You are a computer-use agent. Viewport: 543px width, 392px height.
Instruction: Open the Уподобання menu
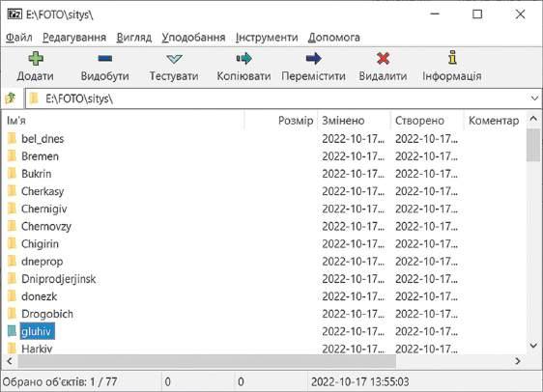193,38
